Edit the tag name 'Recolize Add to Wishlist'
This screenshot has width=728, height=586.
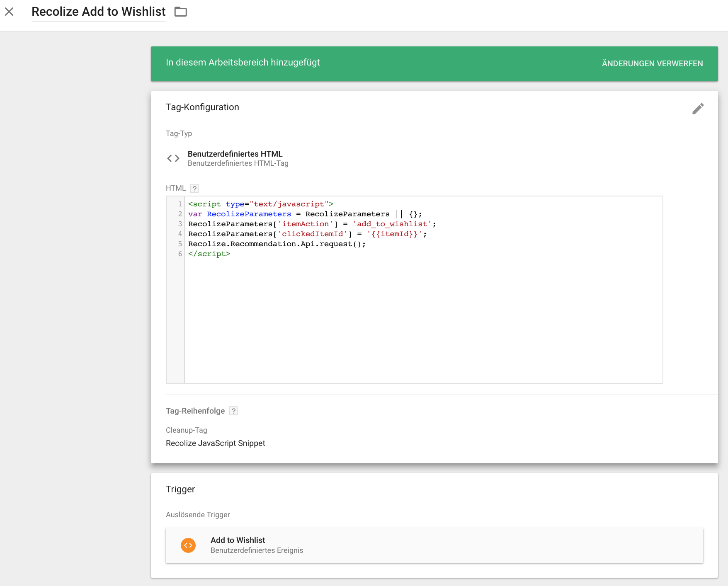pos(99,12)
